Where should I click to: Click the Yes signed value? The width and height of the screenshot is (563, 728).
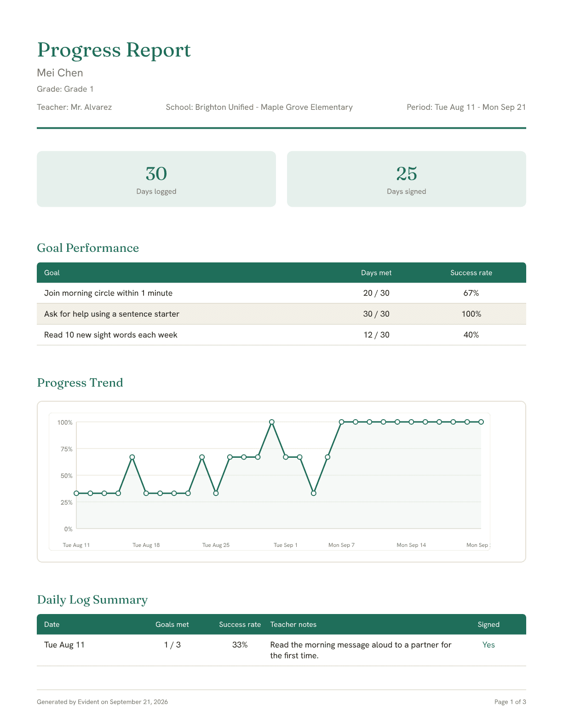click(x=488, y=645)
